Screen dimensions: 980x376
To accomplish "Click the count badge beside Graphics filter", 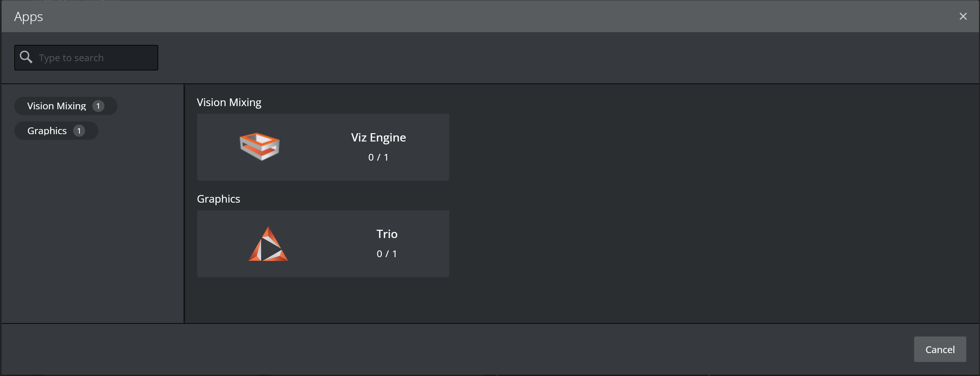I will pos(79,131).
